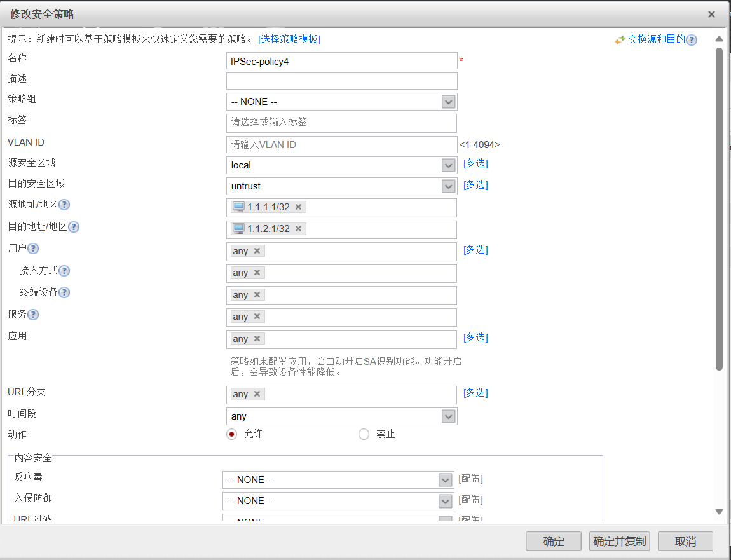Remove source address 1.1.1.1/32 tag
The width and height of the screenshot is (731, 560).
[x=298, y=207]
